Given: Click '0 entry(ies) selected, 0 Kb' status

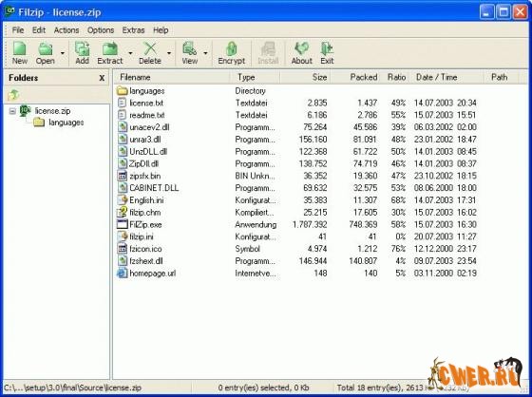Looking at the screenshot, I should coord(264,388).
